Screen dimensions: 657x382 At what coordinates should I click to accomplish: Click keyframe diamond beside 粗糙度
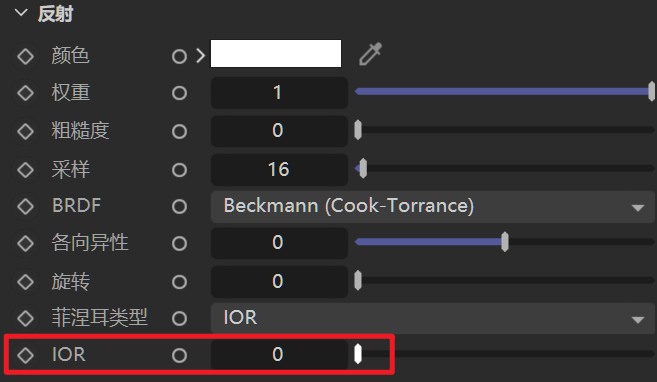pyautogui.click(x=26, y=131)
